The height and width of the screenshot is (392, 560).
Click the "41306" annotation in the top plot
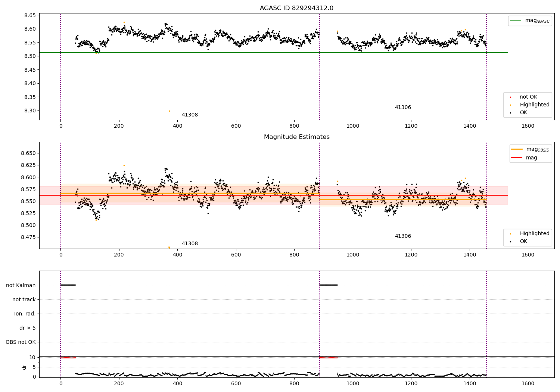[403, 108]
